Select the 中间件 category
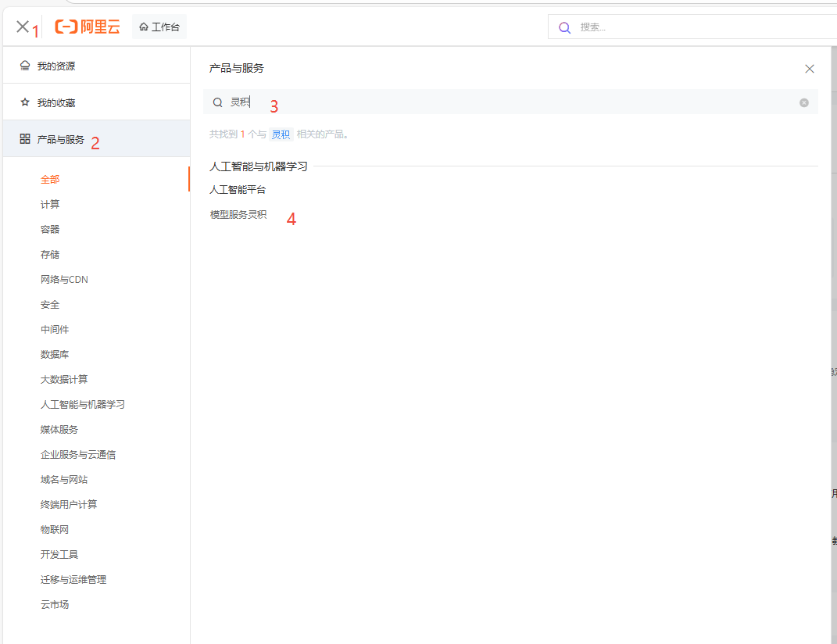The image size is (837, 644). (55, 330)
